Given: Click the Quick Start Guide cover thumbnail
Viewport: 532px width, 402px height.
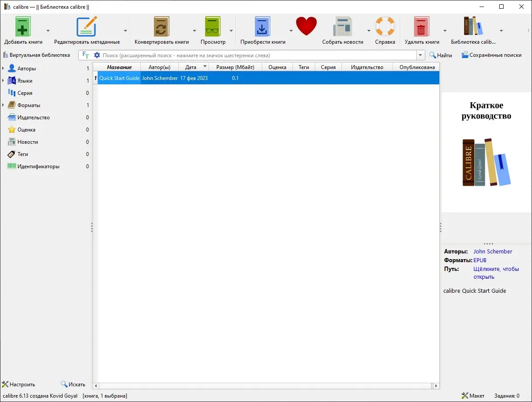Looking at the screenshot, I should click(x=487, y=152).
